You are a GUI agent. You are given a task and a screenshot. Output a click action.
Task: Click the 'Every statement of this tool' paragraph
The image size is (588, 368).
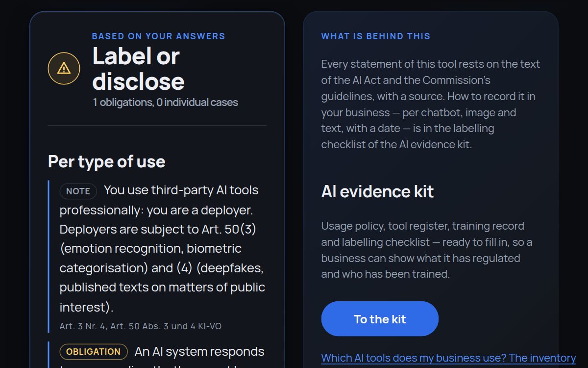click(x=431, y=105)
